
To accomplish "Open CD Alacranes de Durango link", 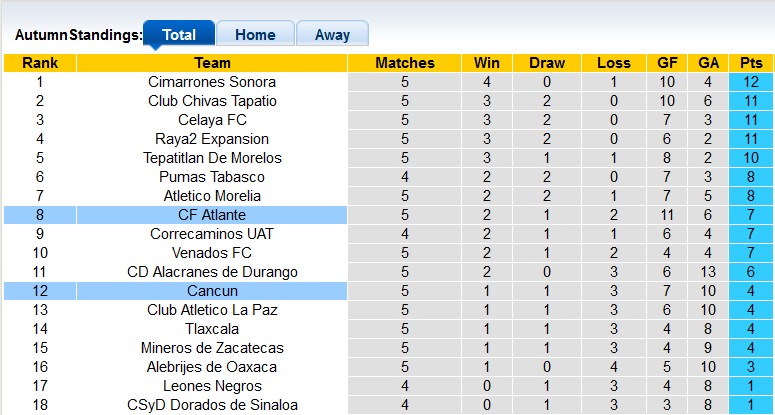I will (x=212, y=272).
